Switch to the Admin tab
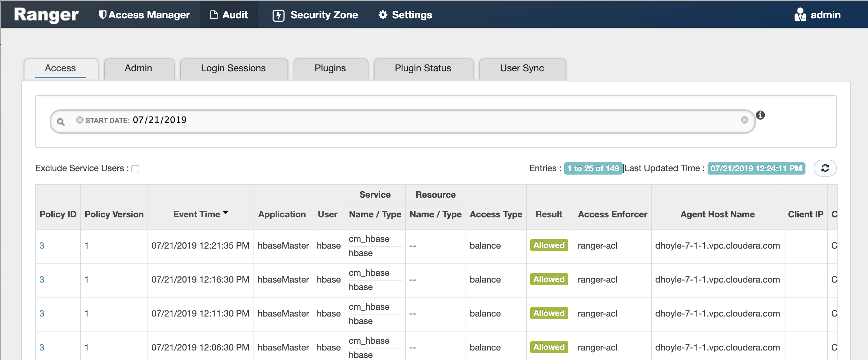This screenshot has width=868, height=360. [139, 68]
